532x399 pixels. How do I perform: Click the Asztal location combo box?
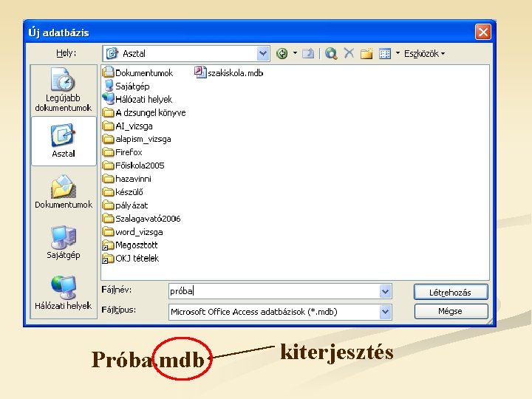pos(186,54)
